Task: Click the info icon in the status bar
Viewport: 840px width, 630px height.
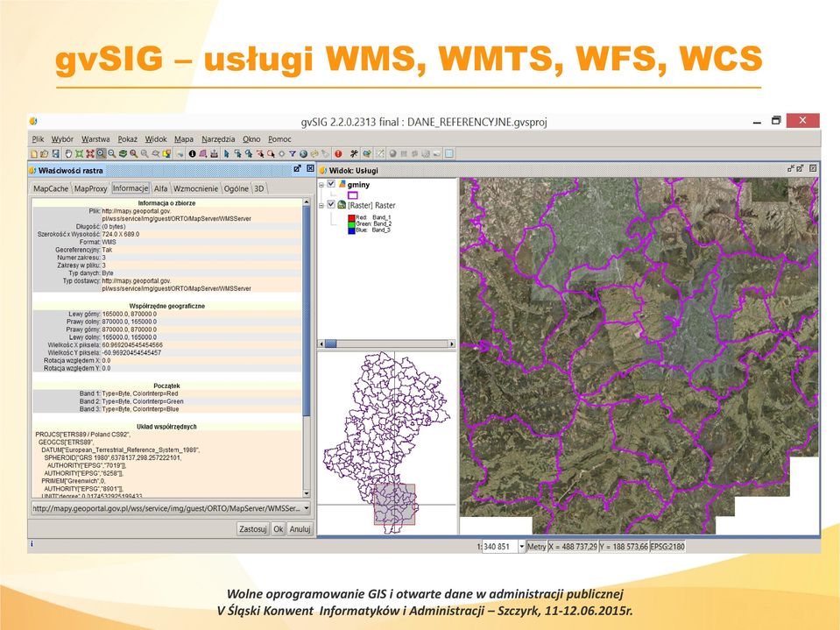Action: point(32,544)
